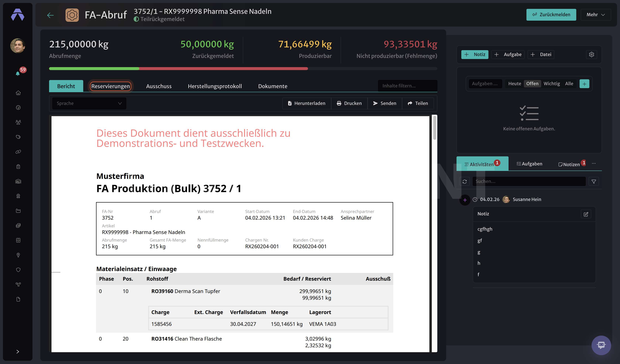Click the user avatar in sidebar
The image size is (620, 364).
pyautogui.click(x=18, y=46)
